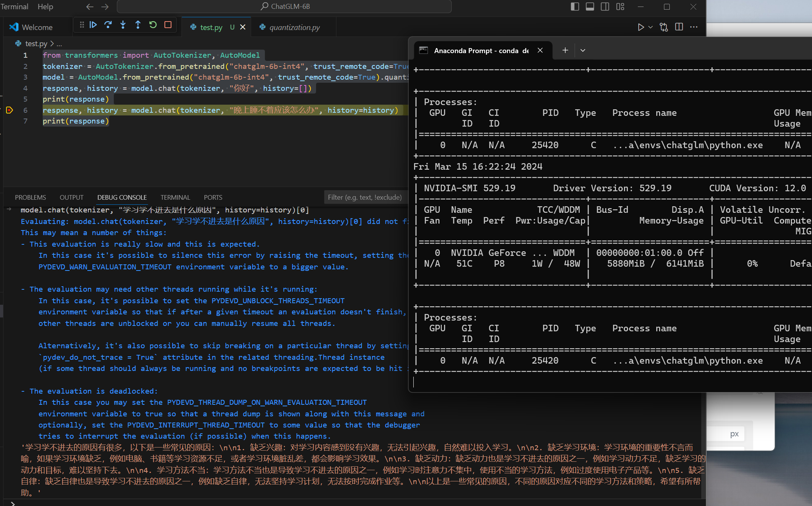
Task: Open the run options dropdown arrow
Action: [x=651, y=27]
